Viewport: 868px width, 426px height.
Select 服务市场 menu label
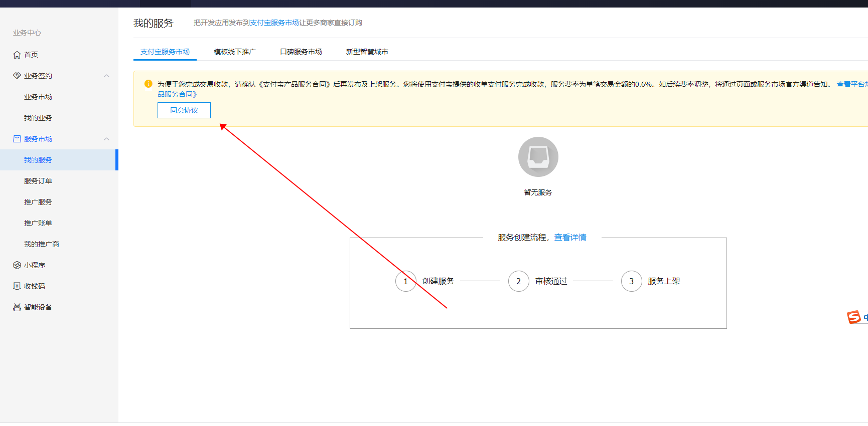tap(38, 139)
